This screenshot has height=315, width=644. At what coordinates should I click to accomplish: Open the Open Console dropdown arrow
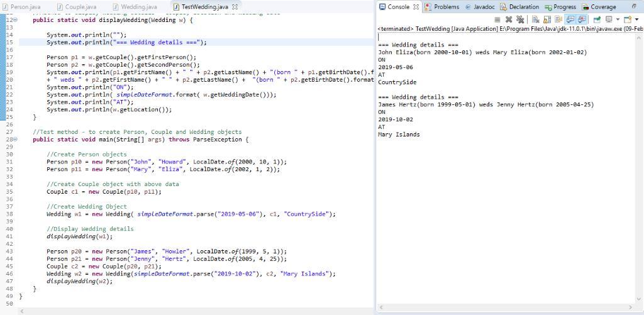636,19
